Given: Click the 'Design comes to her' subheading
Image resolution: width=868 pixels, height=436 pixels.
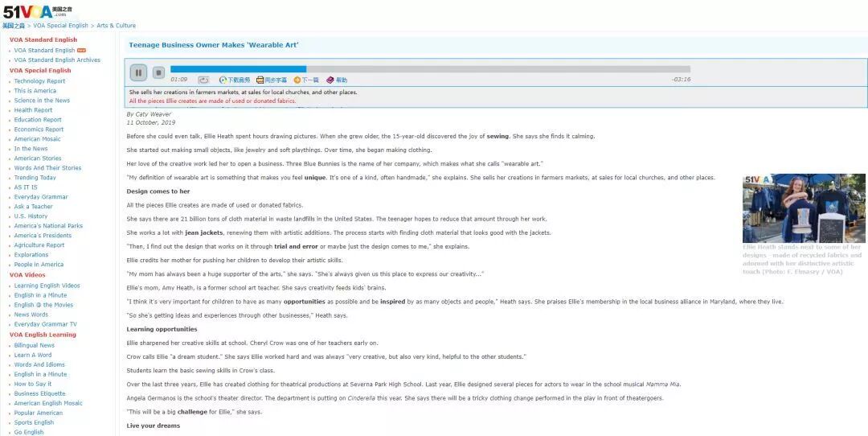Looking at the screenshot, I should [158, 191].
